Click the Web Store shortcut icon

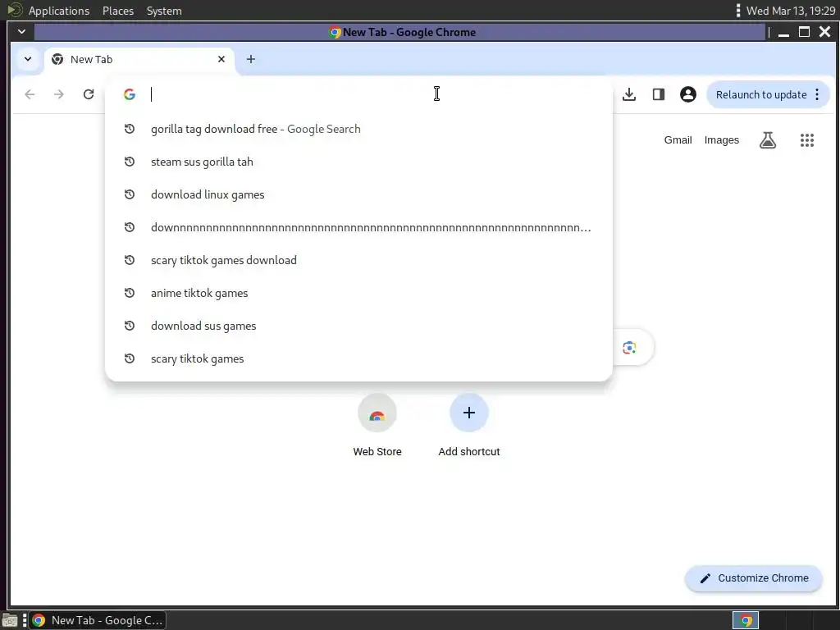coord(377,413)
